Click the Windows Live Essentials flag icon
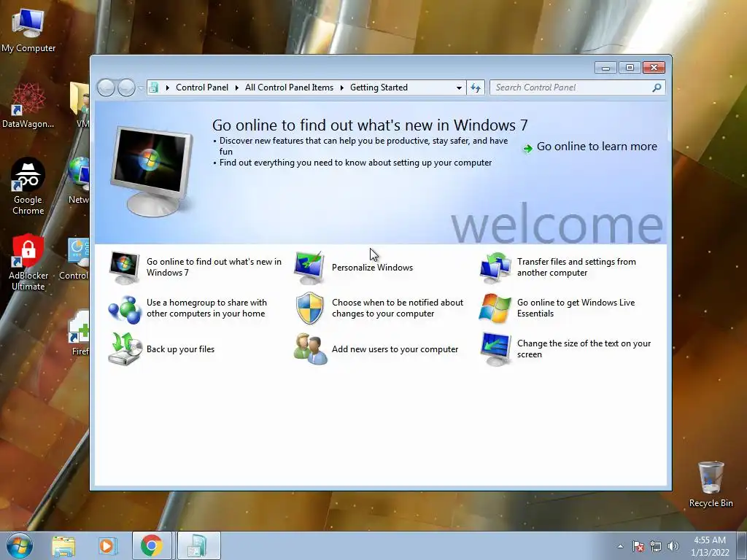Screen dimensions: 747x560 click(x=495, y=308)
